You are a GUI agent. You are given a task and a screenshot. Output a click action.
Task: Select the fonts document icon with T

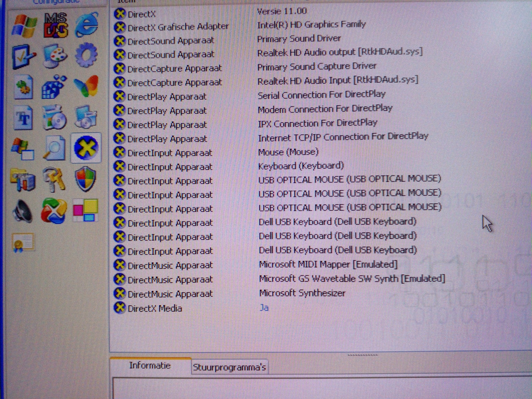pos(24,118)
